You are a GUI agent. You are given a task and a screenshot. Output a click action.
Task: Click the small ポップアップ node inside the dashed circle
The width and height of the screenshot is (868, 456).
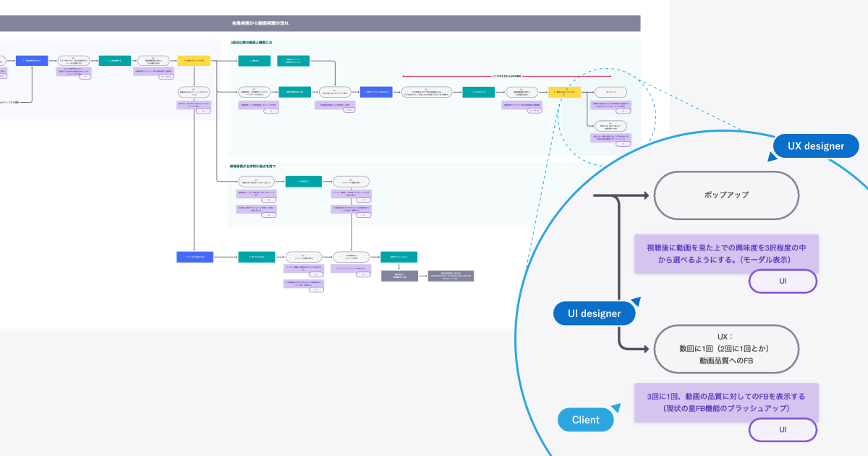pyautogui.click(x=611, y=93)
